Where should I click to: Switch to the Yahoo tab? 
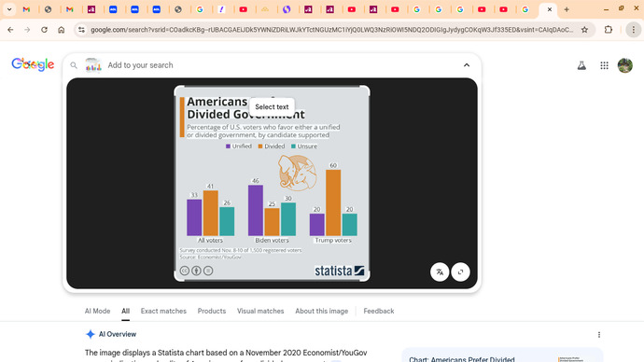click(x=221, y=9)
